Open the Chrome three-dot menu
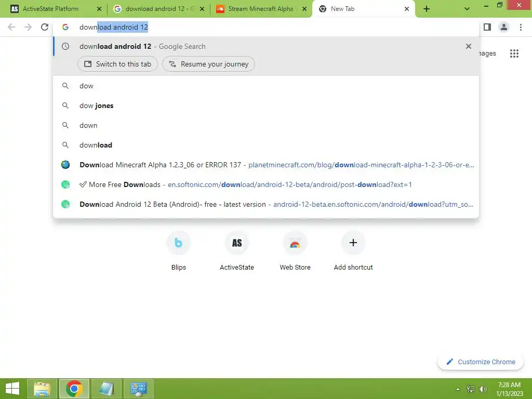The image size is (532, 399). (521, 27)
